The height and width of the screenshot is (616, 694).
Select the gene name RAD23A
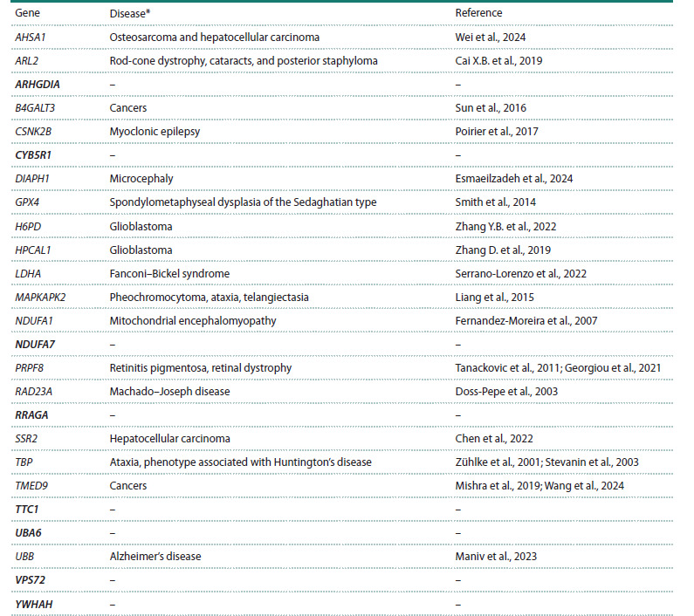click(x=33, y=392)
